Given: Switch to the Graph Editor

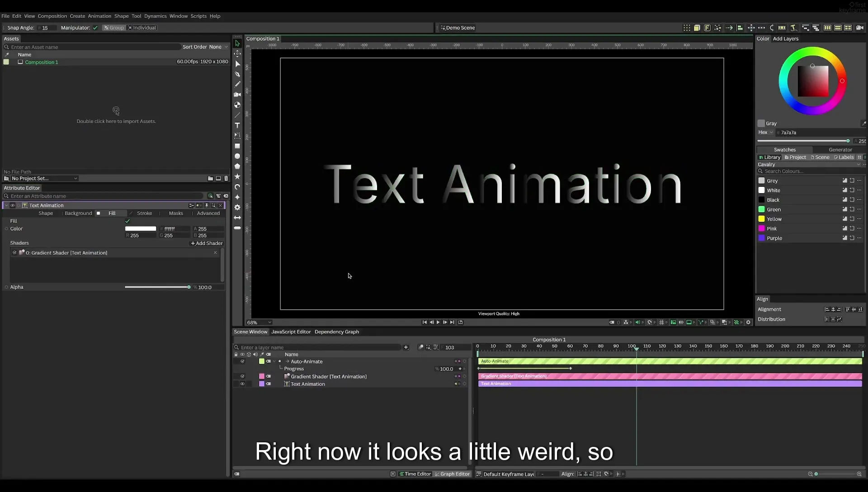Looking at the screenshot, I should pos(452,474).
